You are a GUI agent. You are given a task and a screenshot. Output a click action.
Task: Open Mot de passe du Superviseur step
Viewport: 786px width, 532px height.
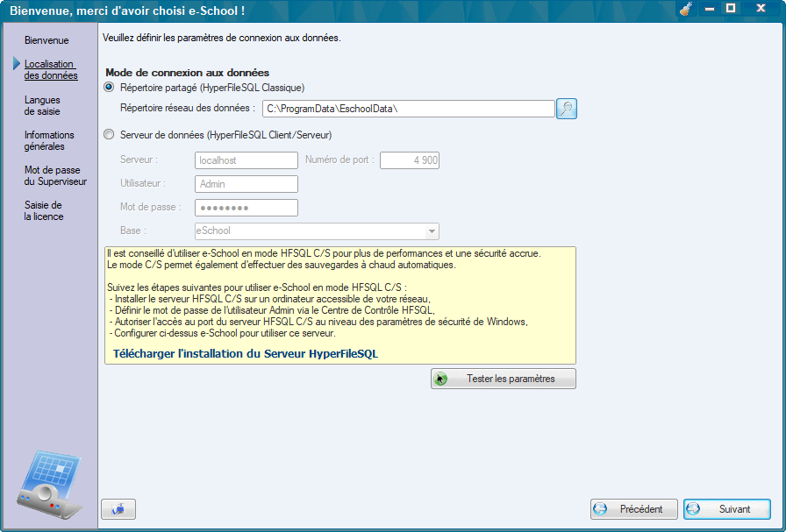point(55,176)
